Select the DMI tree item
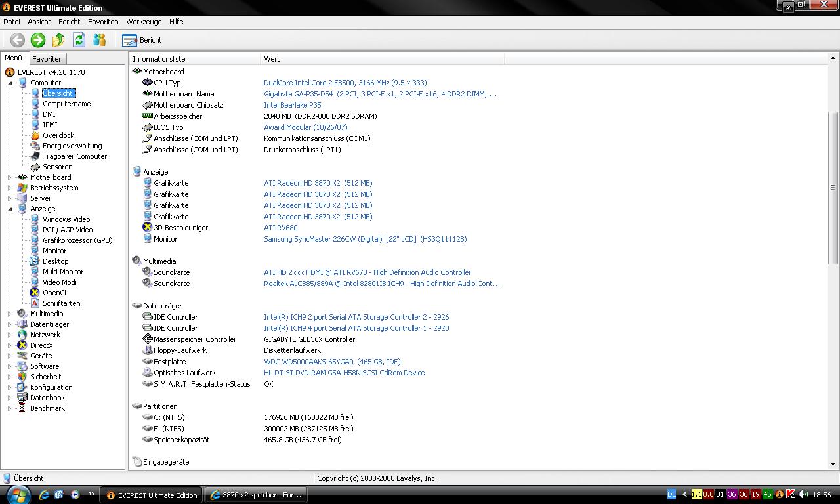This screenshot has height=504, width=840. tap(49, 114)
